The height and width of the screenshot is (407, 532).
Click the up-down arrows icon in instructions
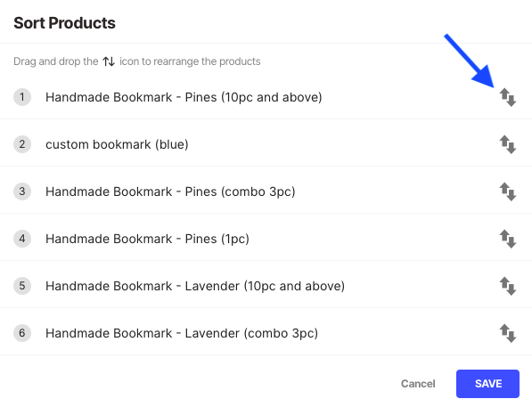(109, 61)
